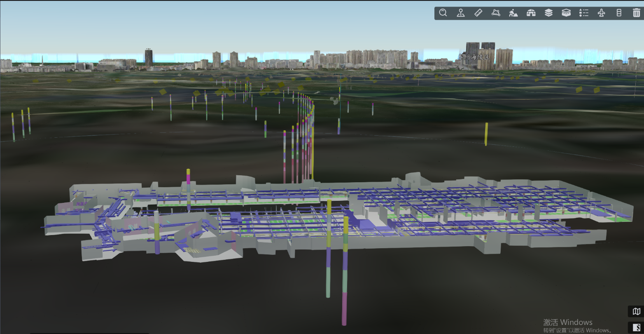Click the dark tower in left skyline

tap(149, 57)
